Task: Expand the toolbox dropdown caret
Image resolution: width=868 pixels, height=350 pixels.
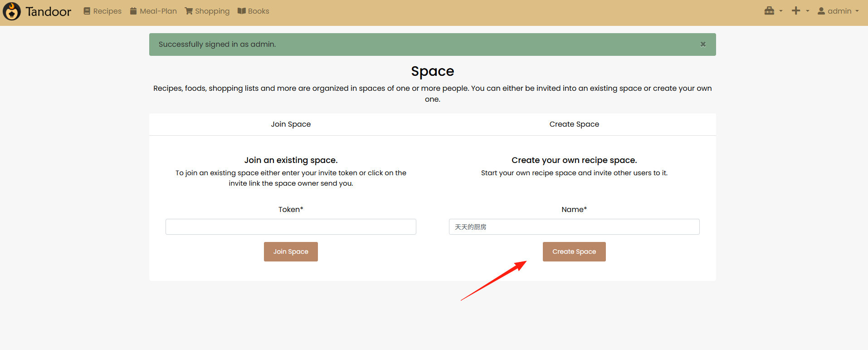Action: (x=781, y=11)
